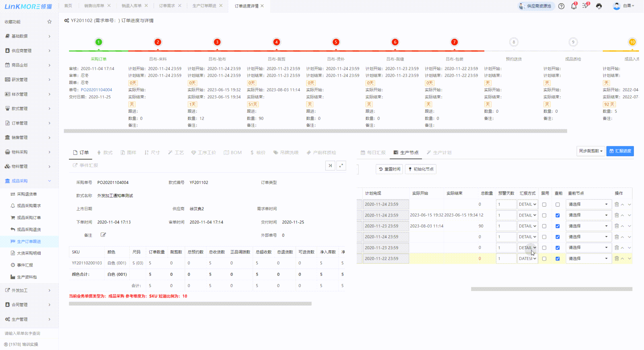Uncheck 查前 checkbox in the highlighted last row
Viewport: 644px width, 350px height.
[x=558, y=259]
